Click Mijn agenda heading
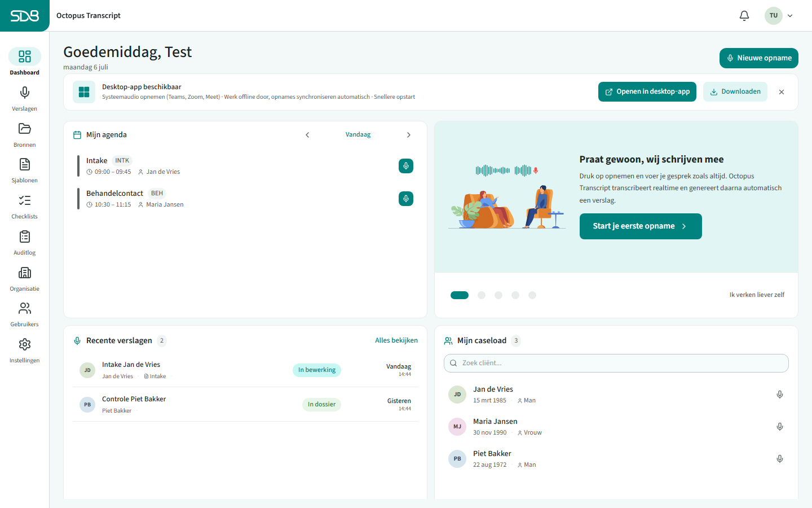Screen dimensions: 812x508 pyautogui.click(x=107, y=135)
